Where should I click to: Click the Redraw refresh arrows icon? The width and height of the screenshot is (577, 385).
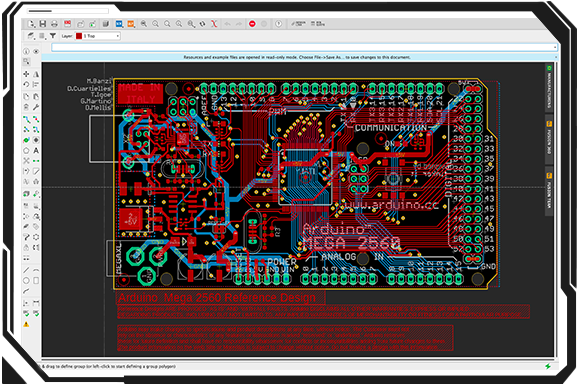[x=202, y=24]
